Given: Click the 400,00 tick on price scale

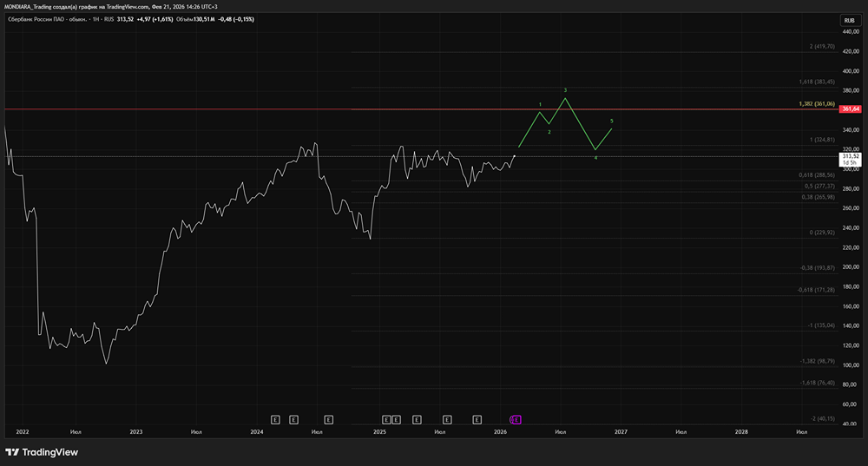Looking at the screenshot, I should [851, 71].
